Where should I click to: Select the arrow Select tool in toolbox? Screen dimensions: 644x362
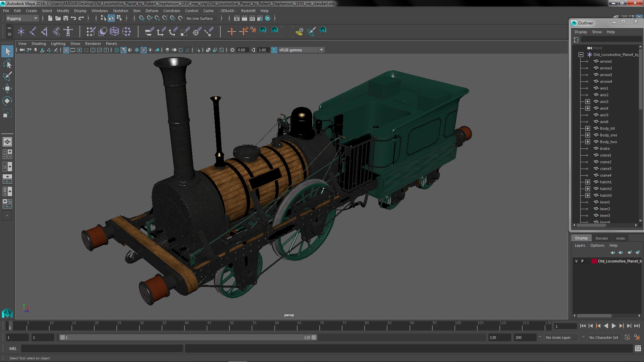pos(7,51)
